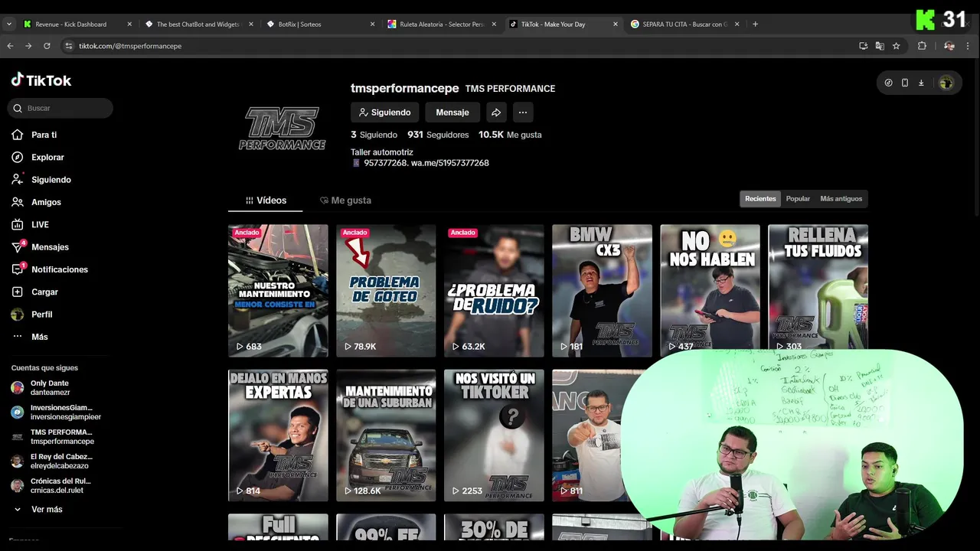
Task: Click the TikTok coins icon top right
Action: coord(888,83)
